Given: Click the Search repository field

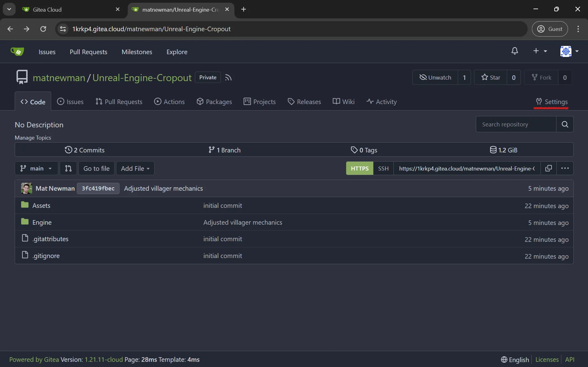Looking at the screenshot, I should click(x=516, y=124).
